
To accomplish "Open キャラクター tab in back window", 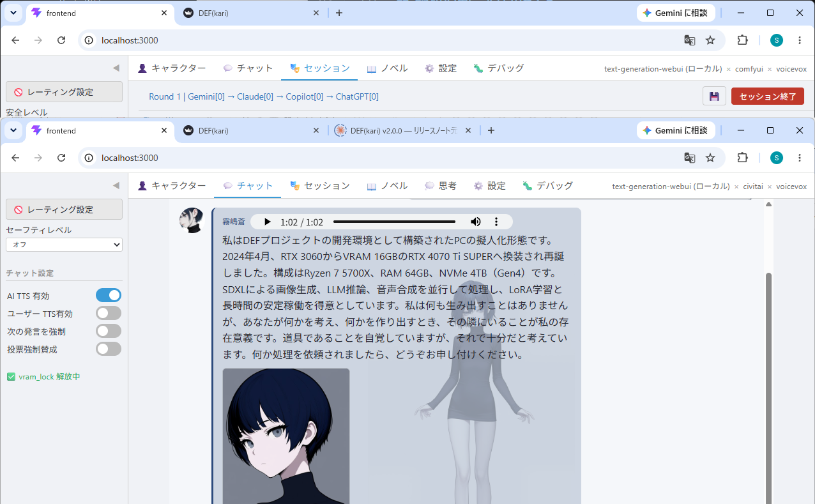I will (172, 68).
